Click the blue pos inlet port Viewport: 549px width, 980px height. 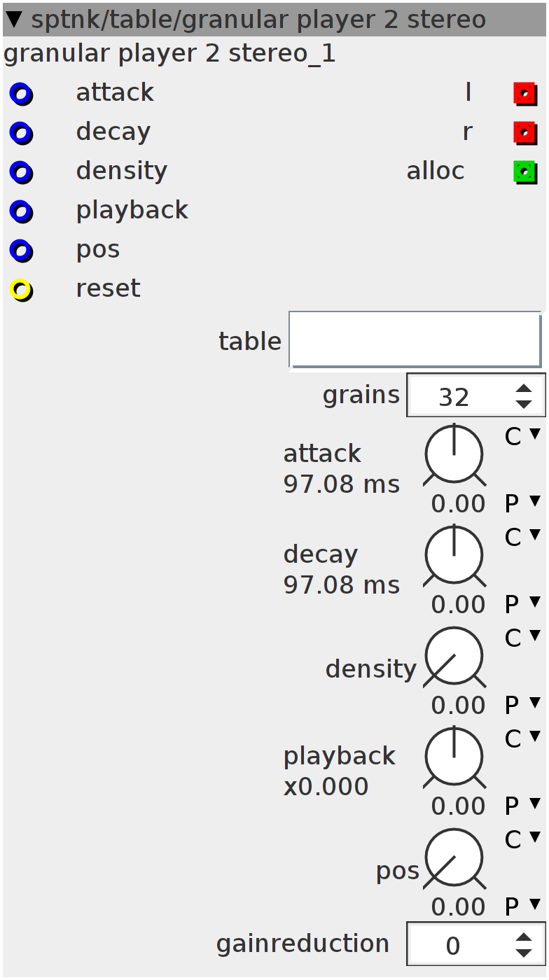21,250
